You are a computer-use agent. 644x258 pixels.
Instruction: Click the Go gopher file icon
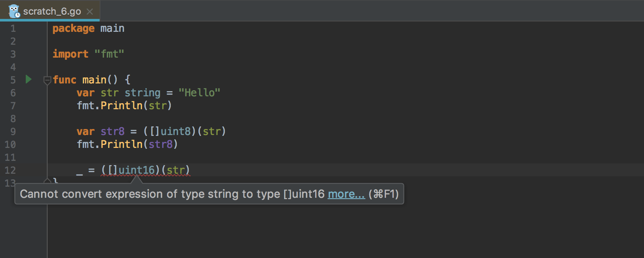coord(14,11)
